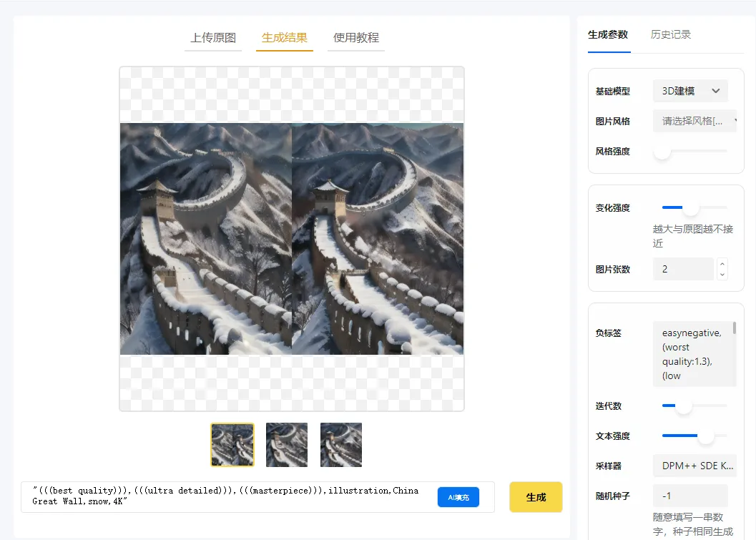
Task: Select the second result thumbnail
Action: (287, 445)
